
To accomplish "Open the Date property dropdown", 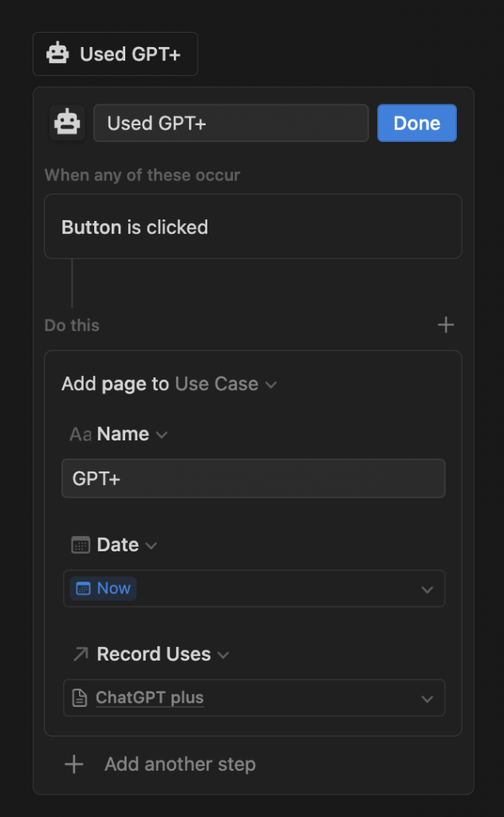I will click(152, 546).
